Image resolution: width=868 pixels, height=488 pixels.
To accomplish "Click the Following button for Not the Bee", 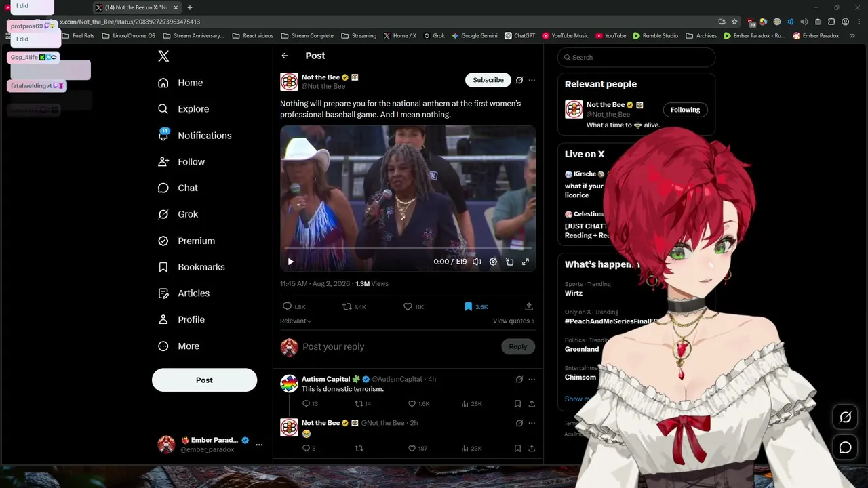I will (x=685, y=110).
